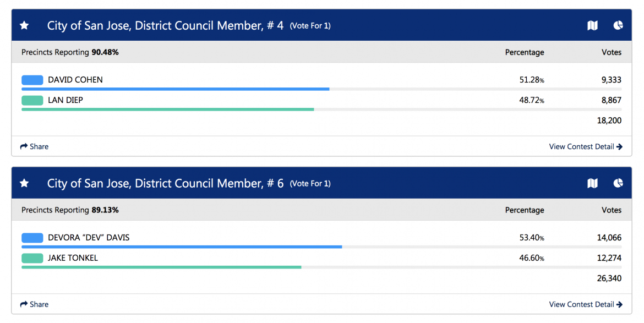Image resolution: width=644 pixels, height=323 pixels.
Task: Click the star icon for District #4 contest
Action: 24,25
